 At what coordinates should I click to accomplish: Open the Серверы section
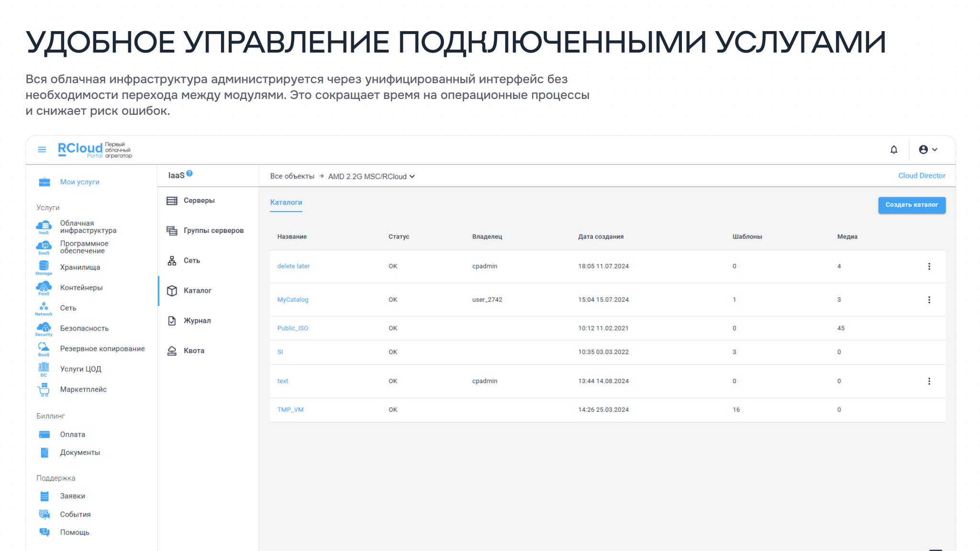click(x=199, y=200)
